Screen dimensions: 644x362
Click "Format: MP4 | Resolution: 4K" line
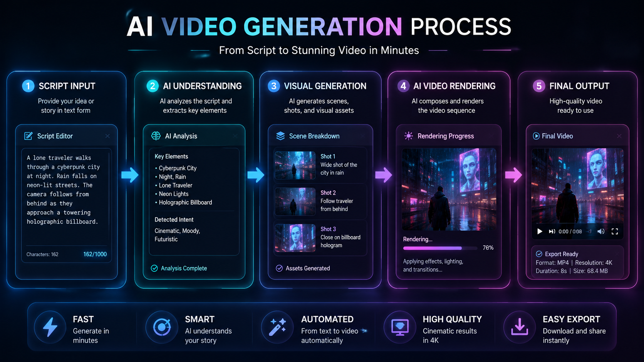click(x=574, y=263)
